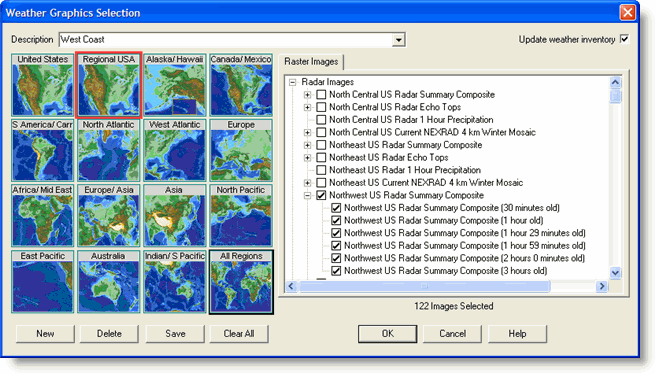Select the East Pacific region tile

pos(43,282)
